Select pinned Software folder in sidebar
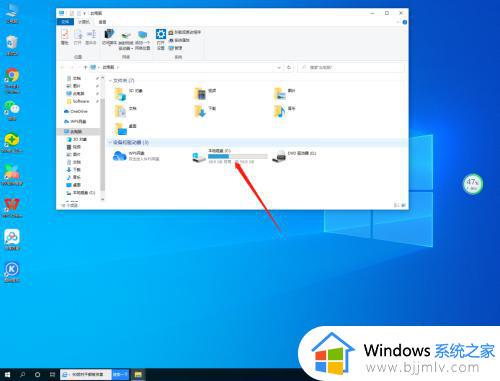Image resolution: width=500 pixels, height=381 pixels. [78, 101]
